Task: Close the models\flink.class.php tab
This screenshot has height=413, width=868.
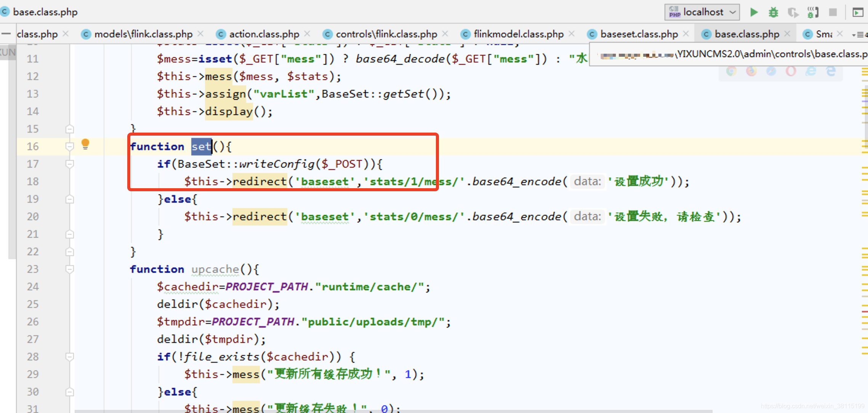Action: (200, 34)
